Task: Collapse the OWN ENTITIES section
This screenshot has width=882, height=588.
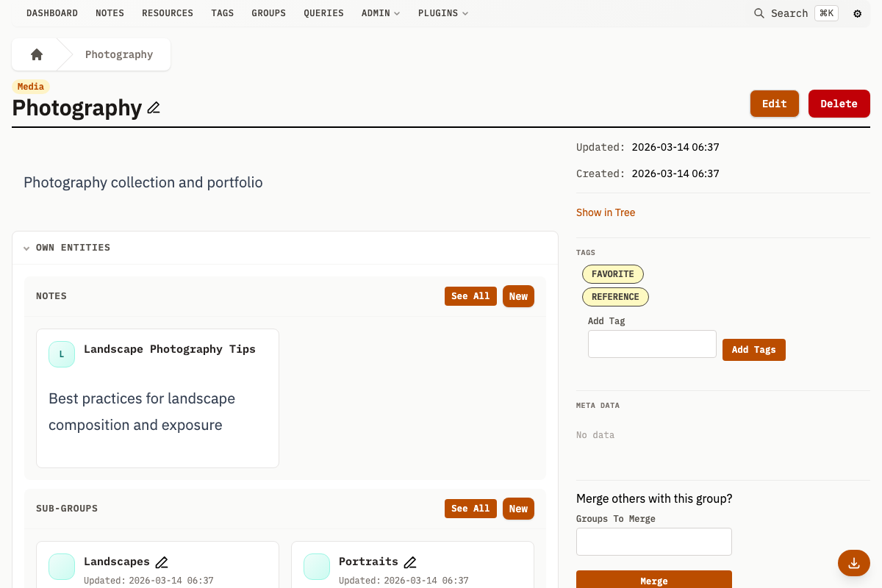Action: pyautogui.click(x=26, y=248)
